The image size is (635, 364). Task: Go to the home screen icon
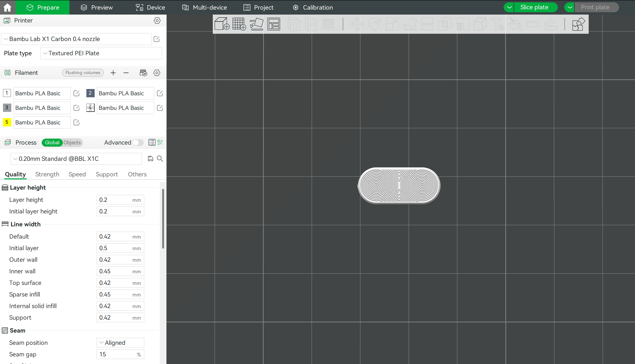(7, 7)
